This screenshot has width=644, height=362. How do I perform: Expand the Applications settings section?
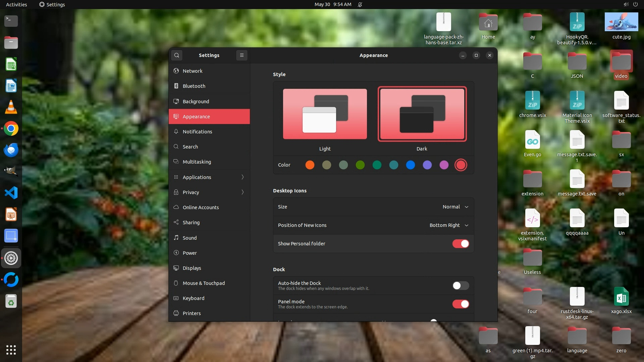(x=209, y=177)
